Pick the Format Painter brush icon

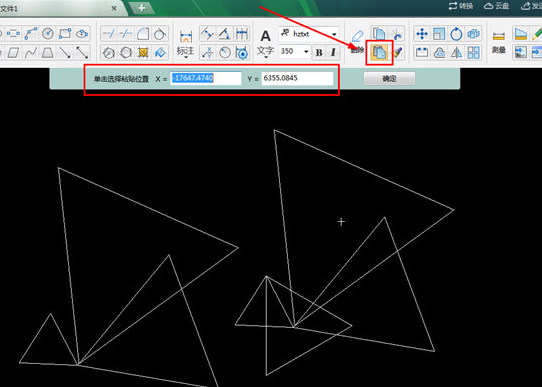tap(398, 53)
